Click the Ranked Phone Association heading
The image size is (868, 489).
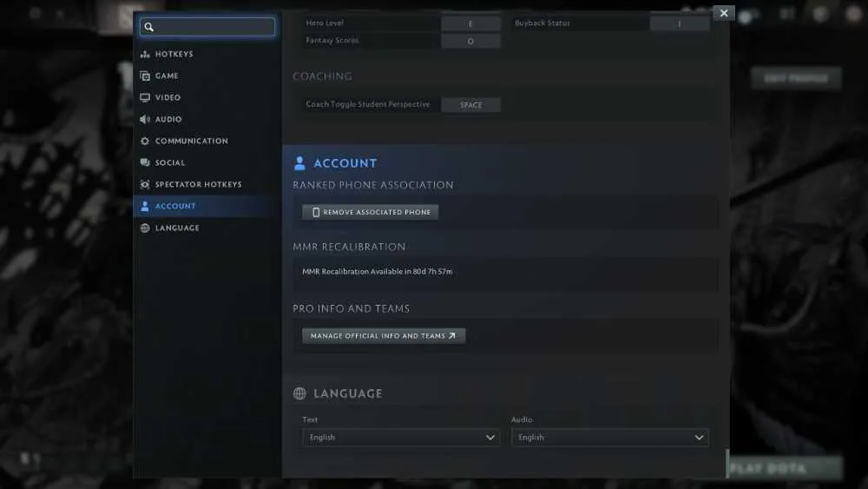coord(373,185)
